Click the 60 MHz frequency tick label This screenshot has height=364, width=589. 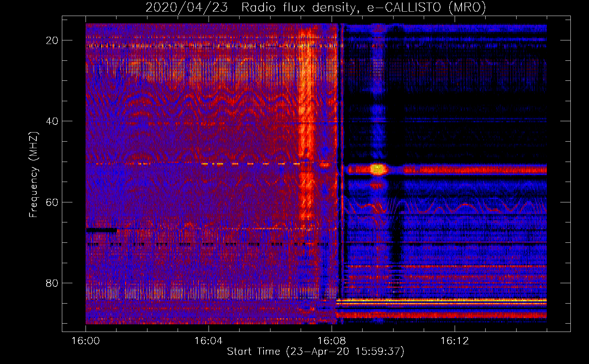pyautogui.click(x=52, y=202)
